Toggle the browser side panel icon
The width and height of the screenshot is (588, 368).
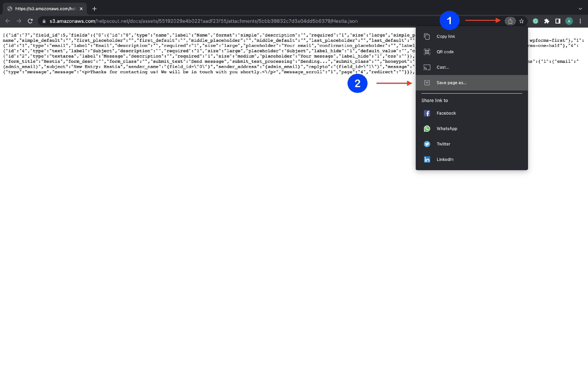pyautogui.click(x=558, y=21)
